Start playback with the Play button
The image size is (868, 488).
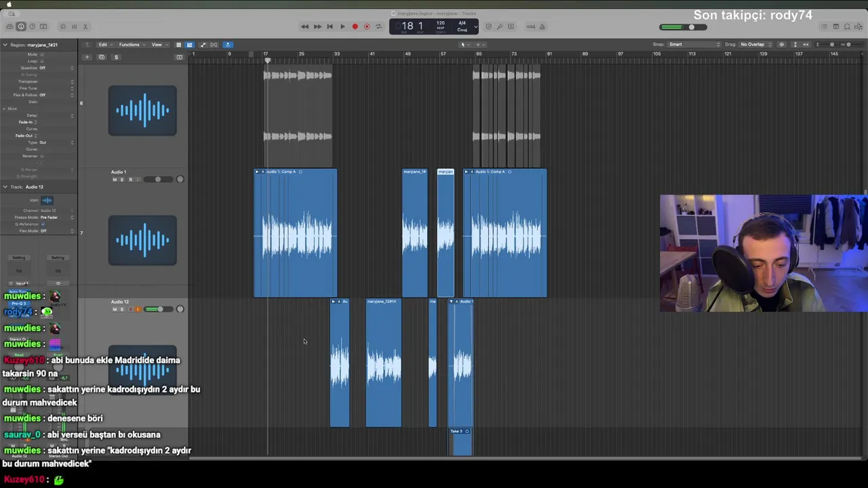[x=342, y=26]
